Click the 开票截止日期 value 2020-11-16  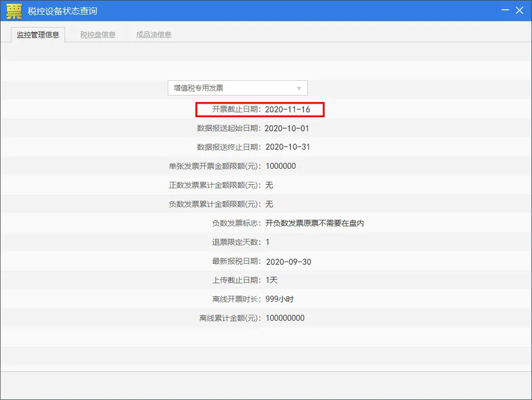(x=287, y=110)
